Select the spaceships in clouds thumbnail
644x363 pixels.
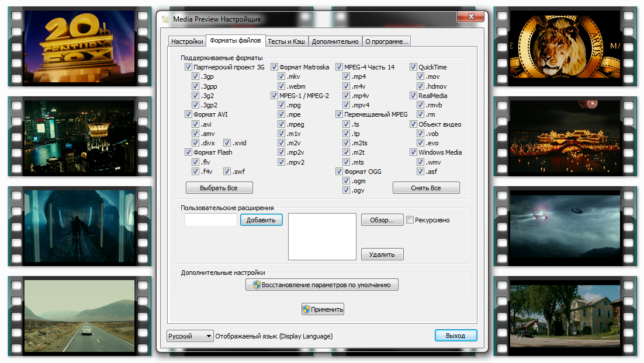pyautogui.click(x=565, y=226)
